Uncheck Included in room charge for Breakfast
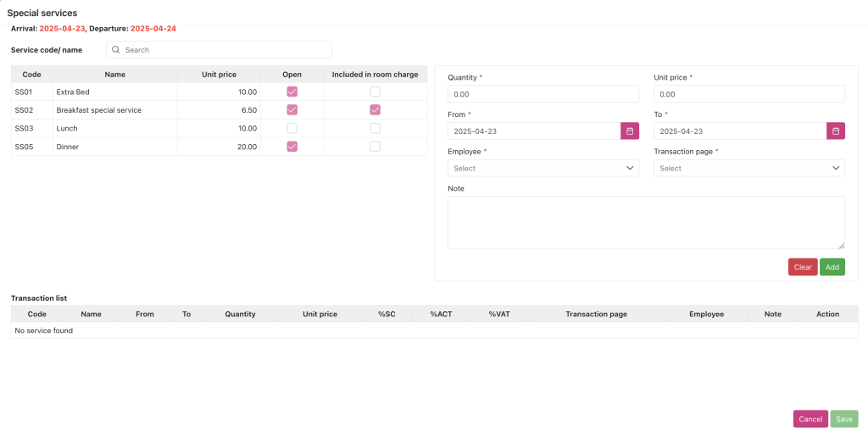 (x=375, y=110)
